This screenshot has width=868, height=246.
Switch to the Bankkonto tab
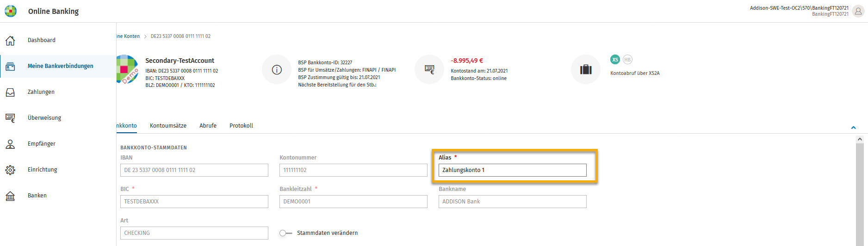pos(127,126)
